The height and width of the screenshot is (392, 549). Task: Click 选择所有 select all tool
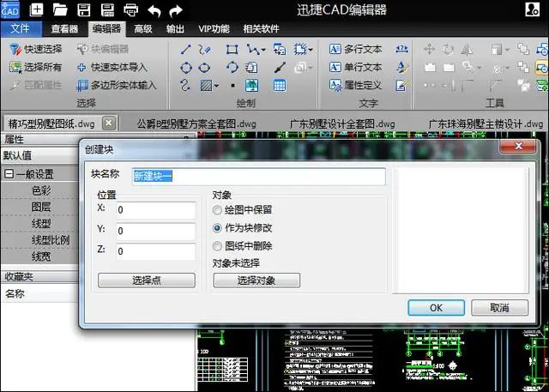[35, 67]
